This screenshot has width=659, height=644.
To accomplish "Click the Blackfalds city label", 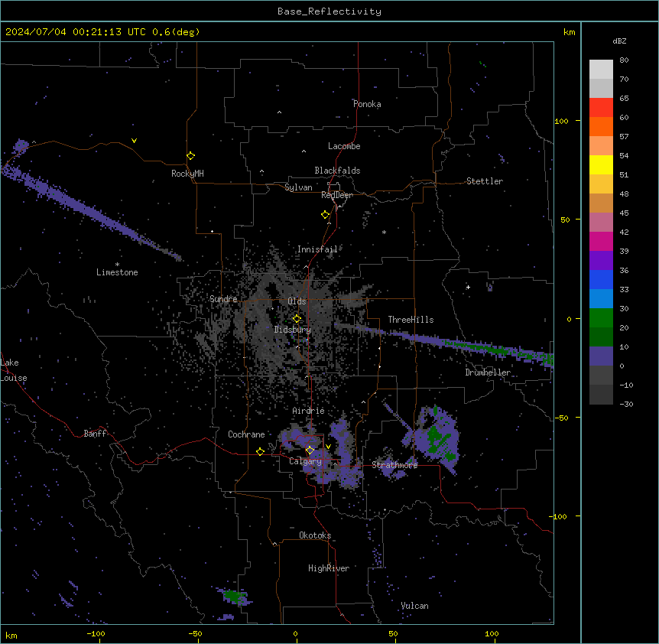I will pyautogui.click(x=337, y=171).
